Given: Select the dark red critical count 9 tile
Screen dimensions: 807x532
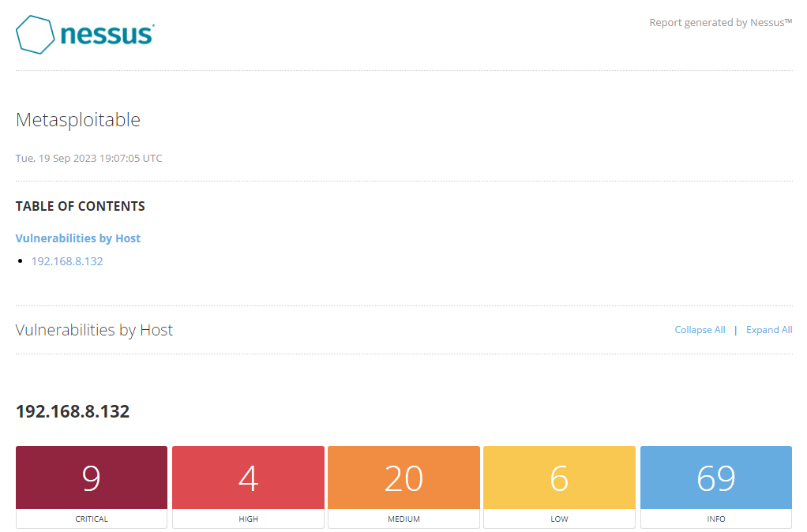Looking at the screenshot, I should [92, 478].
